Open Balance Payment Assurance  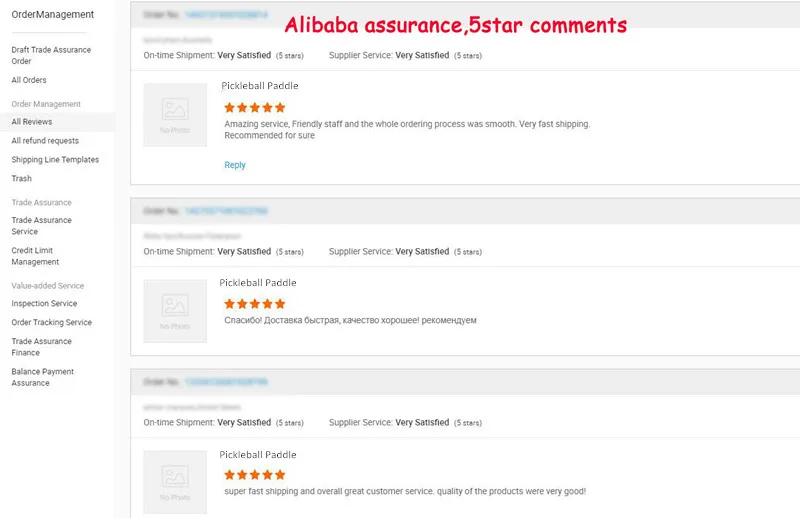43,377
